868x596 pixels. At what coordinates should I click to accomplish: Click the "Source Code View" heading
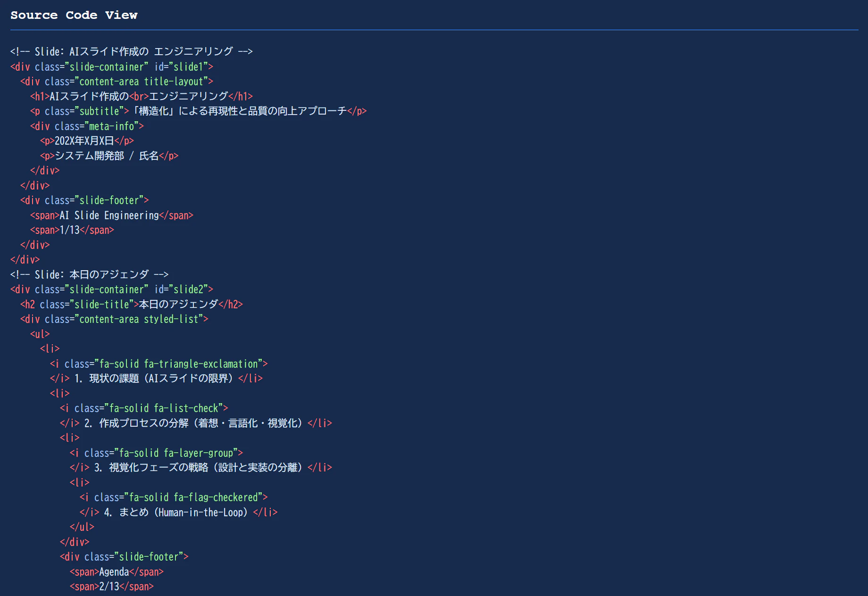coord(74,15)
